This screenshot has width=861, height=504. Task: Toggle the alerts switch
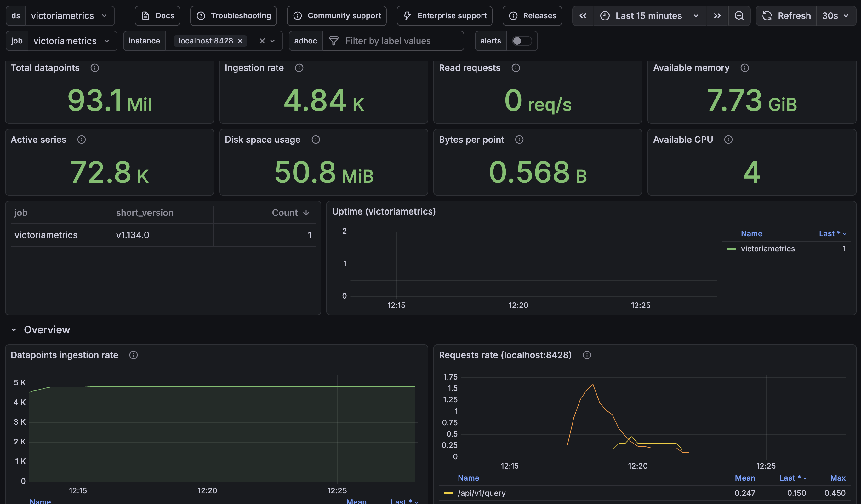click(x=522, y=41)
